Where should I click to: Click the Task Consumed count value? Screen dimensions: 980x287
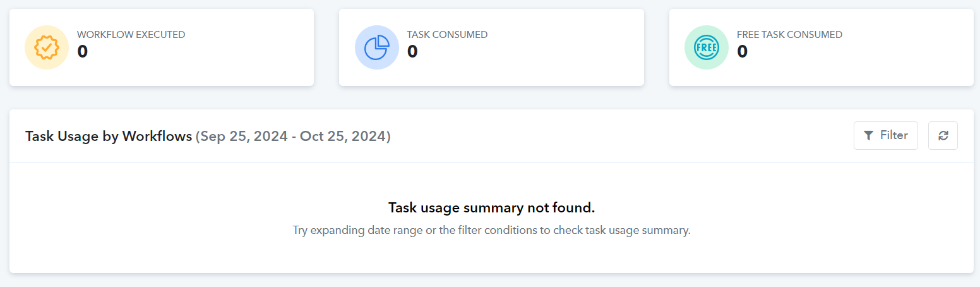pos(412,52)
